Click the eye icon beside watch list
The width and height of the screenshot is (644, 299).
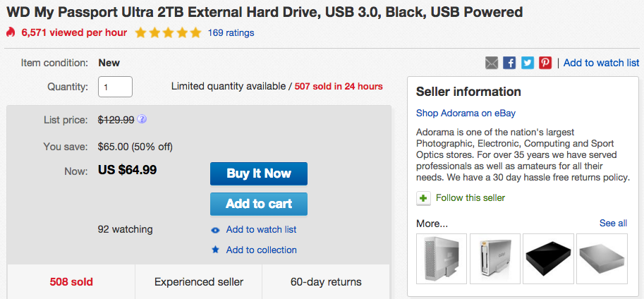coord(216,230)
